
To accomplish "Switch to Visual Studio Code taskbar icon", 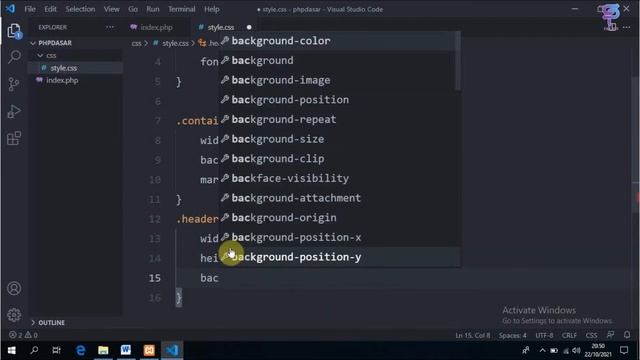I will pyautogui.click(x=172, y=350).
